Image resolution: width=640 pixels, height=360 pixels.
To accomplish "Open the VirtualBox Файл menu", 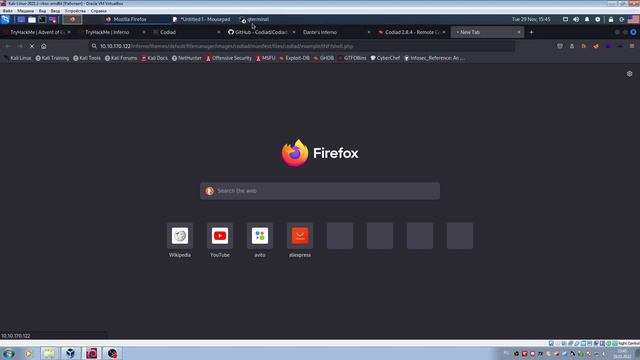I will tap(7, 11).
